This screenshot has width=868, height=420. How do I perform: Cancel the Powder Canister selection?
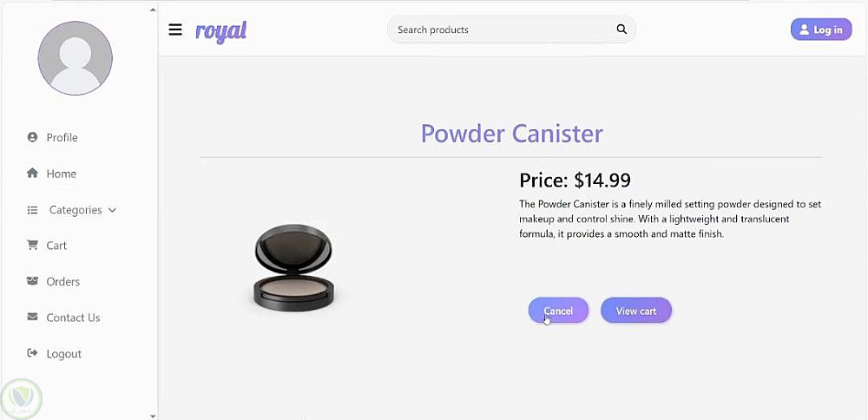coord(558,311)
